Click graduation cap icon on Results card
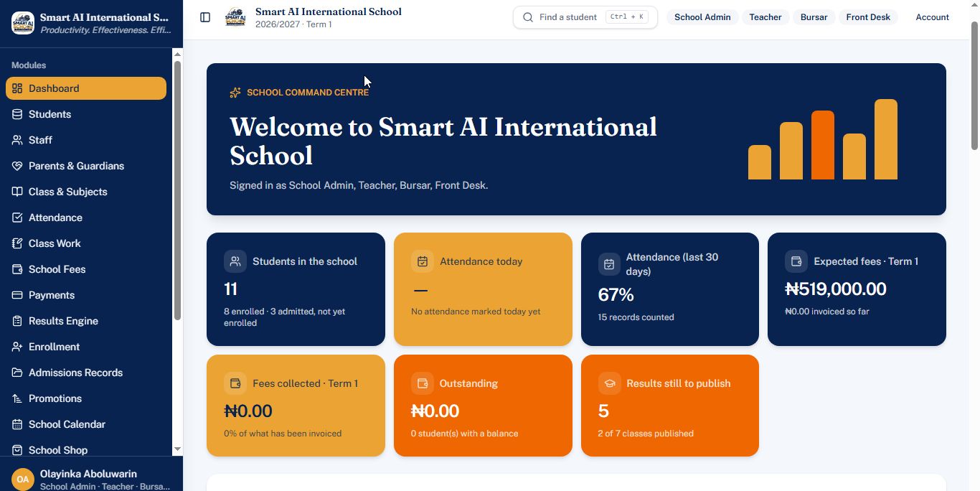980x491 pixels. [x=609, y=383]
